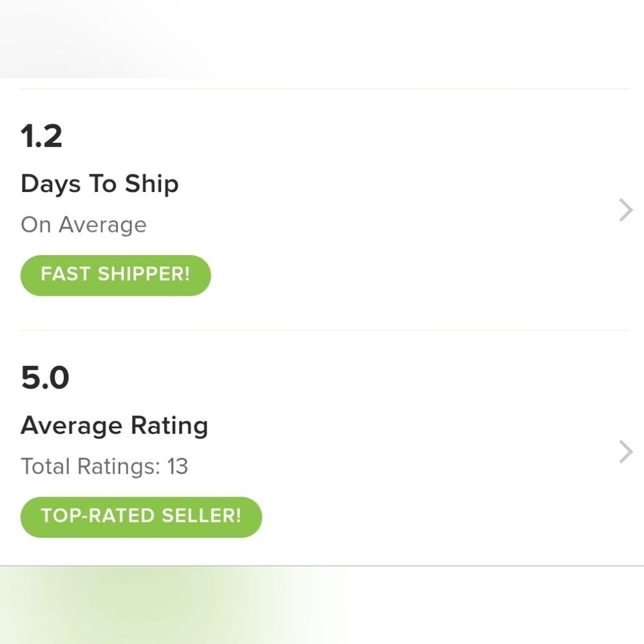Open the Total Ratings: 13 text
The height and width of the screenshot is (644, 644).
[104, 466]
